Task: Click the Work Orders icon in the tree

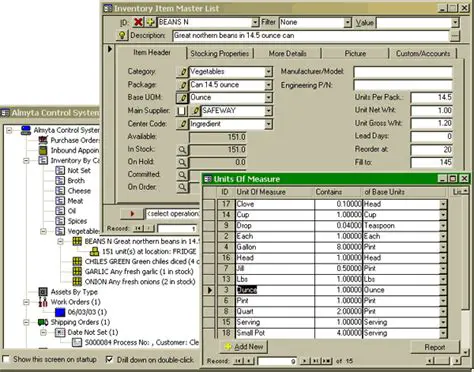Action: (x=43, y=302)
